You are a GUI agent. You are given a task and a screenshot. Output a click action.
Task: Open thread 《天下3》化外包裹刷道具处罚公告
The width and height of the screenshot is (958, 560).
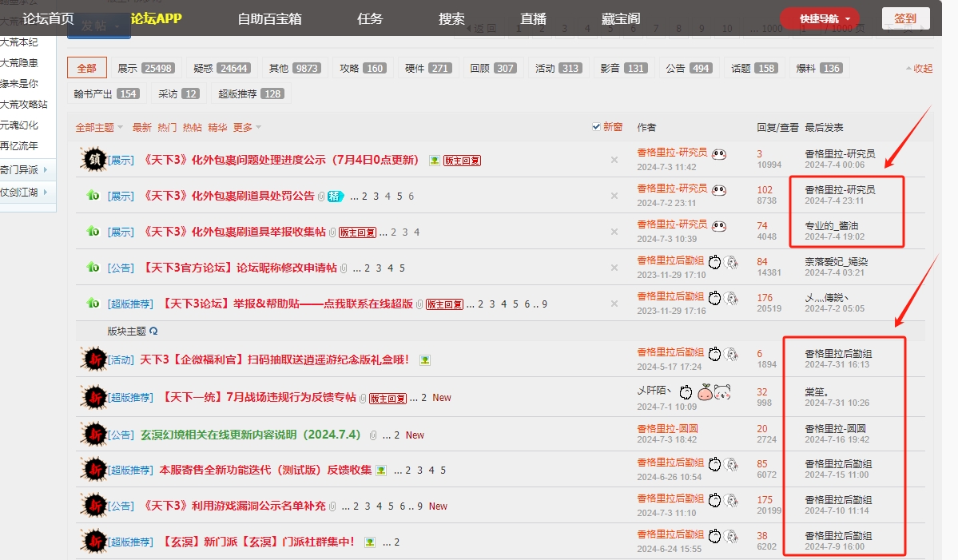[229, 196]
